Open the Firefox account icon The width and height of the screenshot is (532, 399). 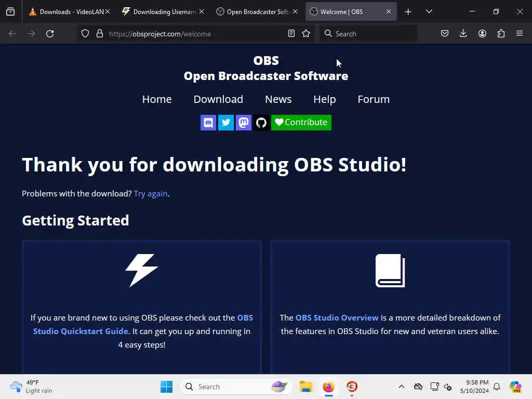click(x=482, y=34)
